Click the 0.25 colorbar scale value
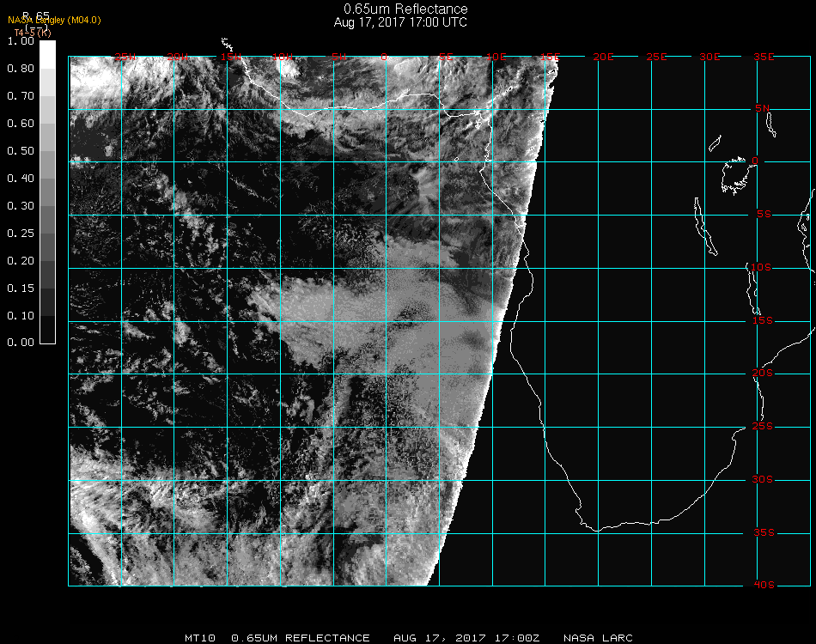The height and width of the screenshot is (644, 816). [x=21, y=234]
